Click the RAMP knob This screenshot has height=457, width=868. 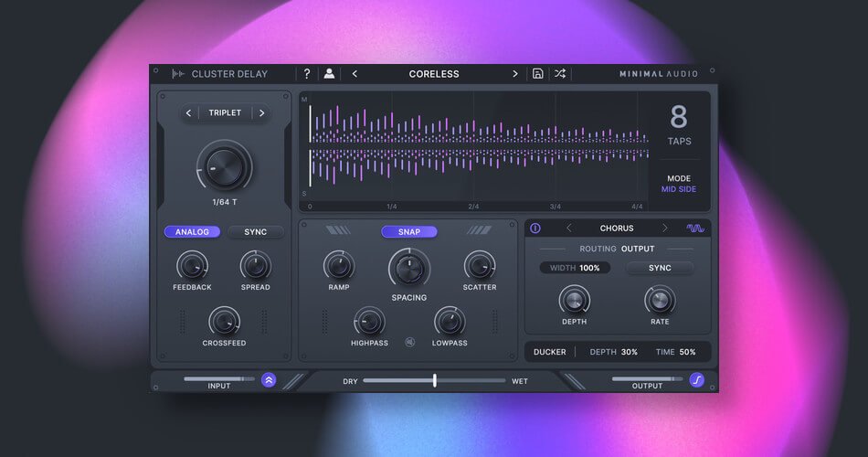(339, 266)
